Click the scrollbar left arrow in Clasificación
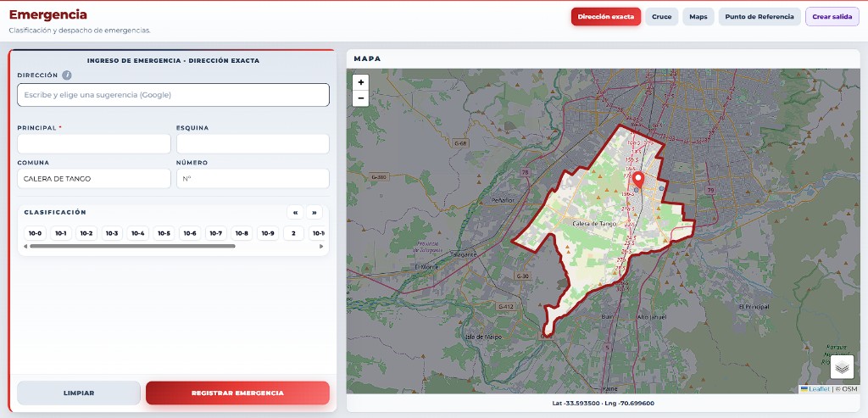Viewport: 868px width, 418px height. [x=25, y=247]
